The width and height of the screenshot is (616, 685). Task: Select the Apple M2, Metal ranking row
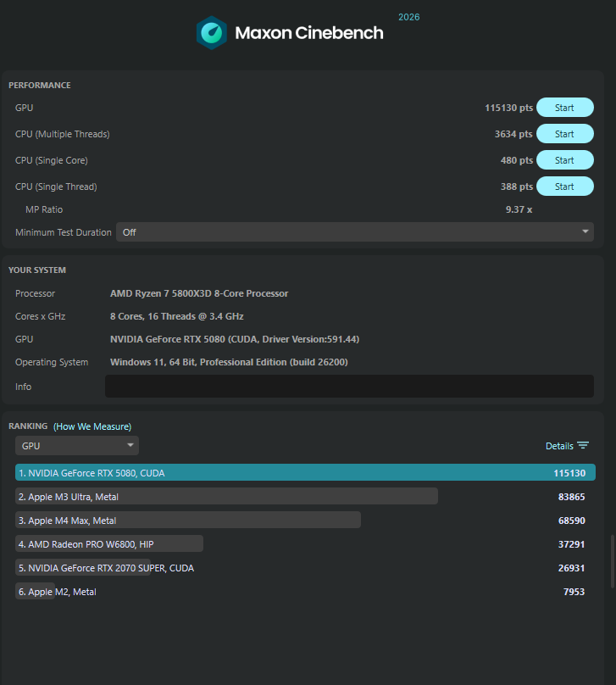coord(305,591)
